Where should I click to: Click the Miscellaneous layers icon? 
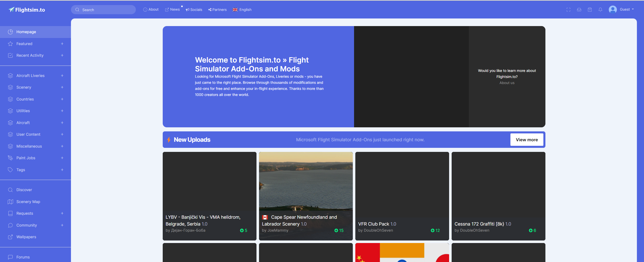10,146
